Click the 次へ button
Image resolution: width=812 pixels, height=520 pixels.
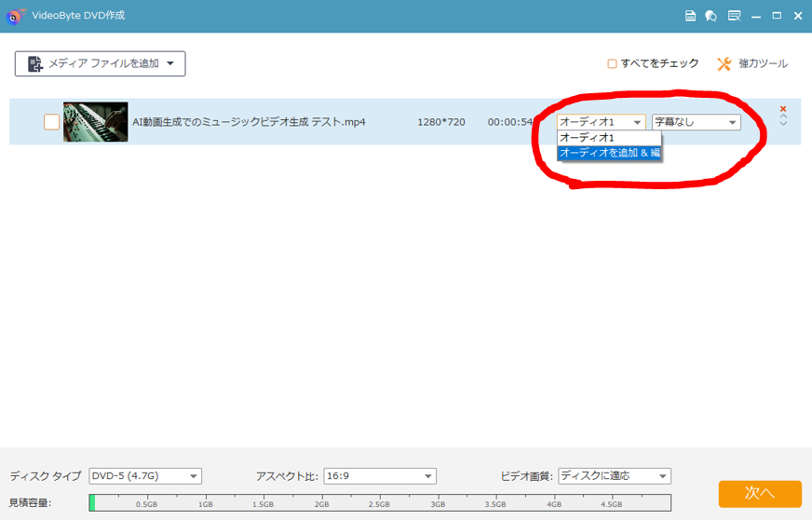point(760,494)
